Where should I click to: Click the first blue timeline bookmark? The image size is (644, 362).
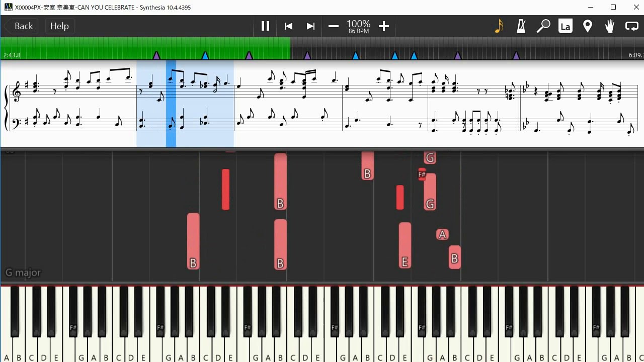pyautogui.click(x=205, y=55)
